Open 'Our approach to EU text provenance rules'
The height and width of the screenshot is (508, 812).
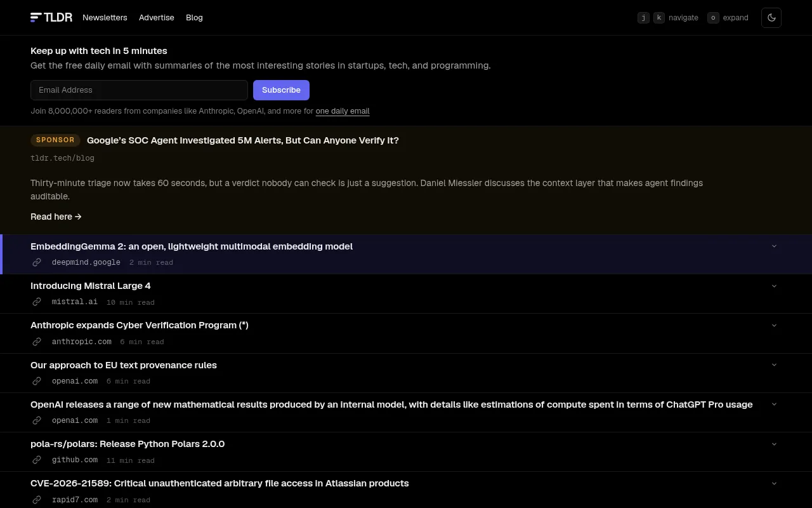pos(124,365)
